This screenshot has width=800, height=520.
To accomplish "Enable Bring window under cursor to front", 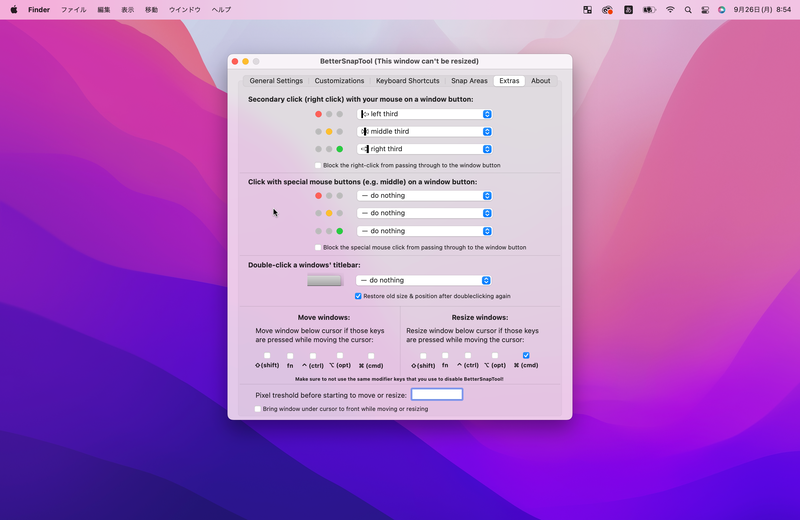I will tap(258, 409).
